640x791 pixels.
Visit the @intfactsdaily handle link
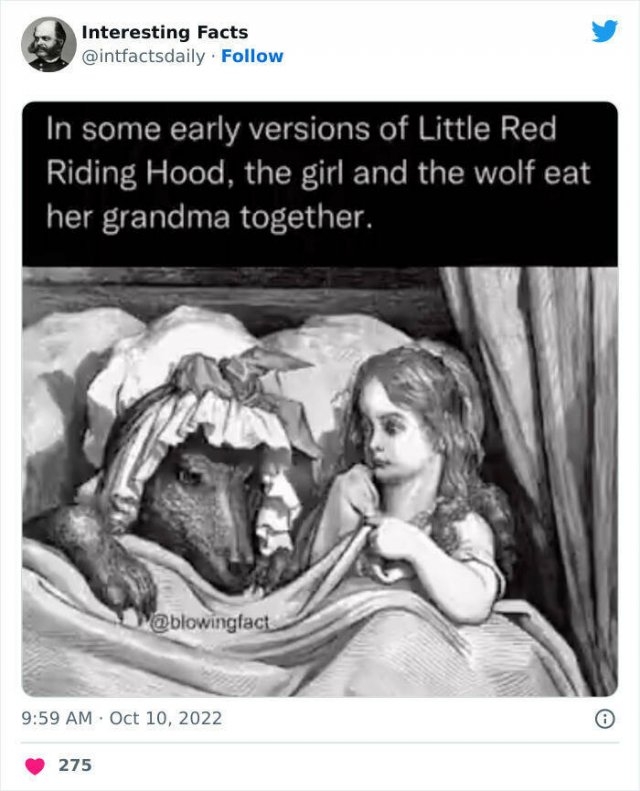(143, 56)
